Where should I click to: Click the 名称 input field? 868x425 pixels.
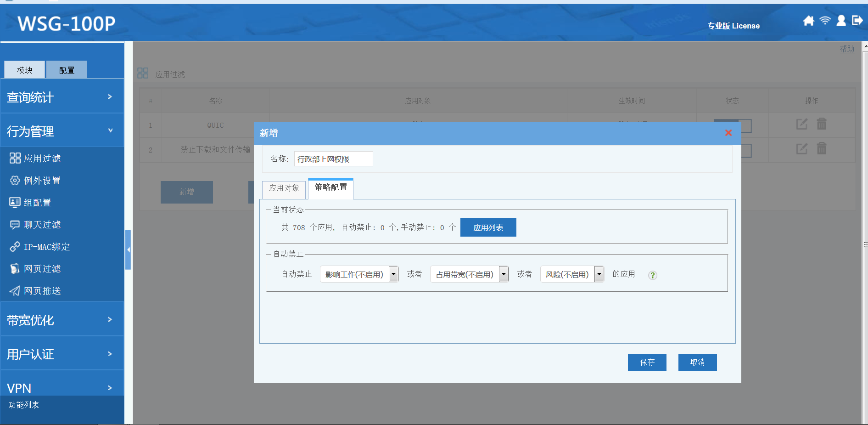pyautogui.click(x=333, y=159)
